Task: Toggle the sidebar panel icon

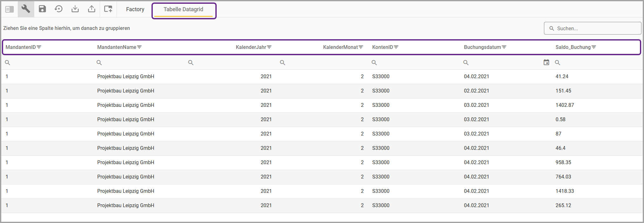Action: pyautogui.click(x=9, y=9)
